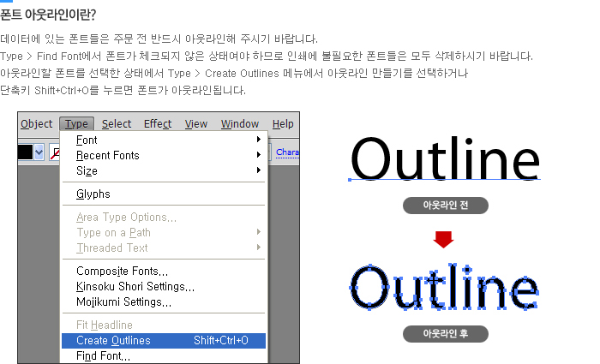Open the Type menu in menu bar
Viewport: 600px width, 364px height.
77,123
